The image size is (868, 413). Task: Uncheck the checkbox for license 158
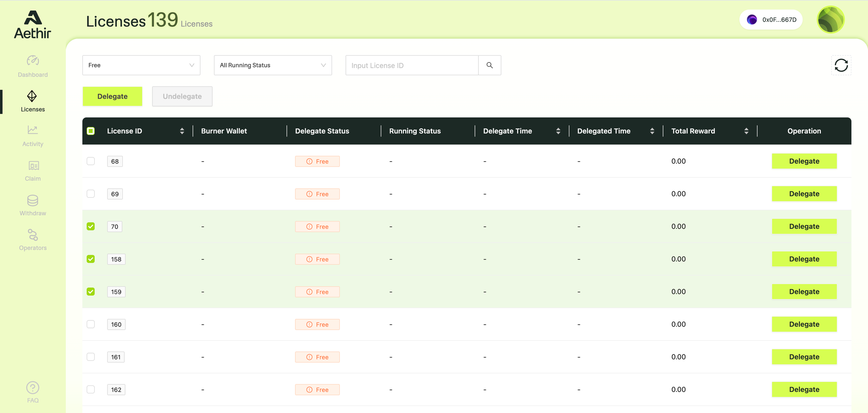[x=91, y=259]
